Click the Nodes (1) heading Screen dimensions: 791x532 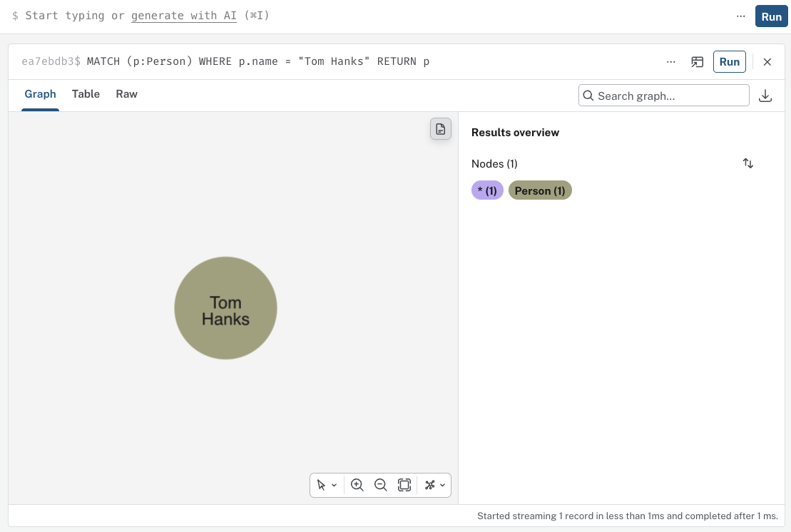(x=494, y=164)
